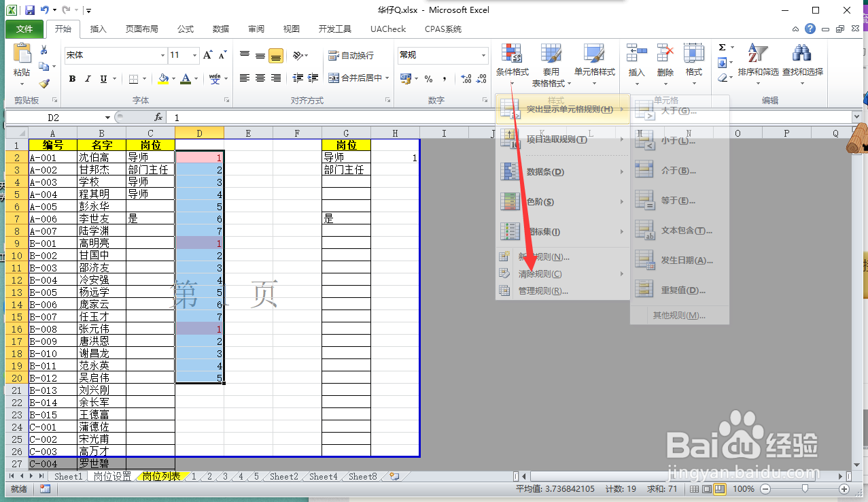Open the Sheet8 worksheet tab
The image size is (868, 502).
pyautogui.click(x=363, y=477)
